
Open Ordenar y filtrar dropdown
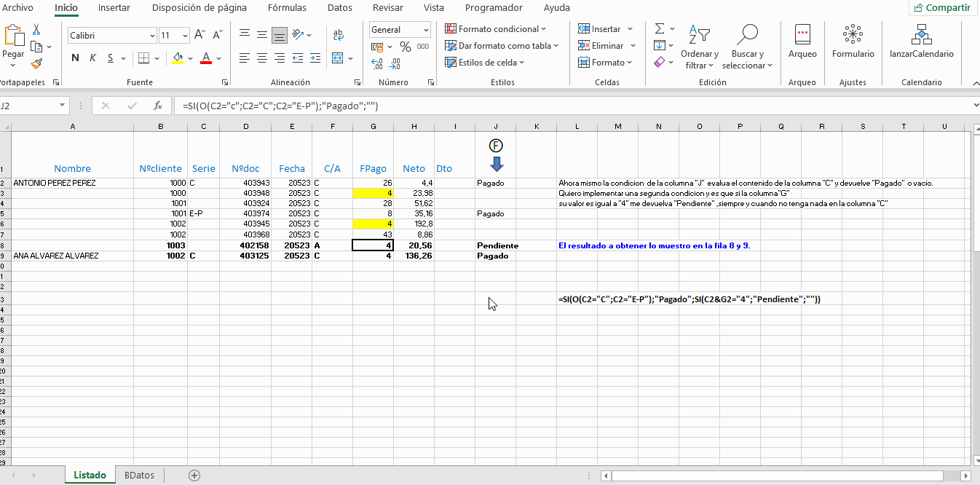click(700, 47)
